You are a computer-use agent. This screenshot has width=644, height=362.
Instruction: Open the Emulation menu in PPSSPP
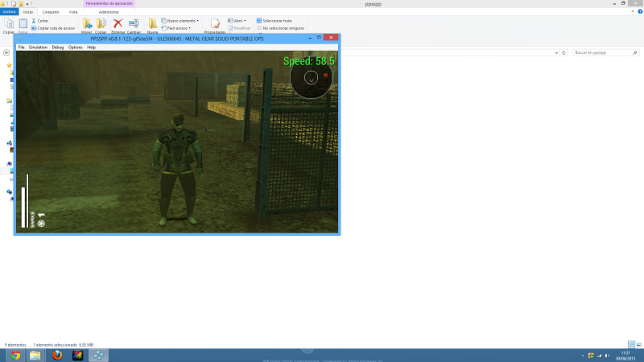click(38, 47)
